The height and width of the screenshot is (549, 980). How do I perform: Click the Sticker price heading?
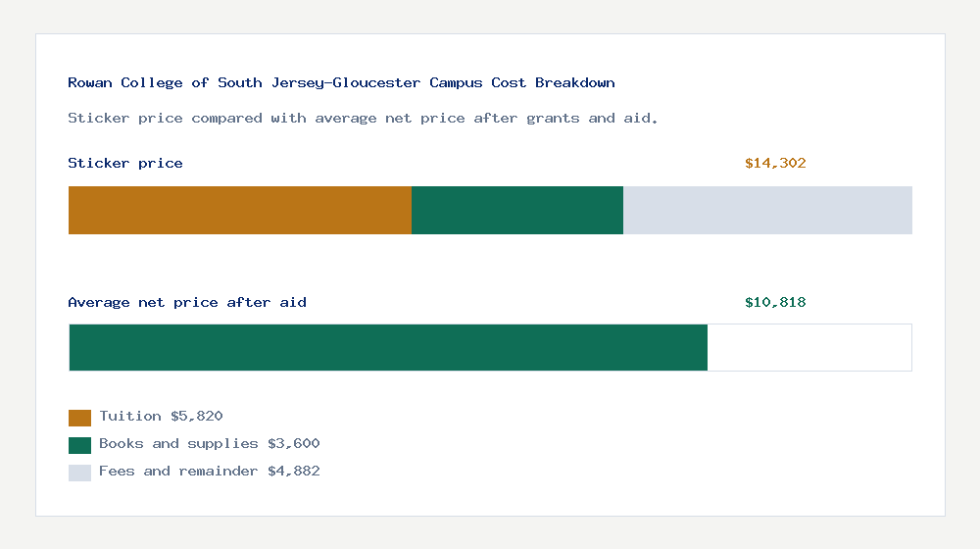[x=125, y=163]
